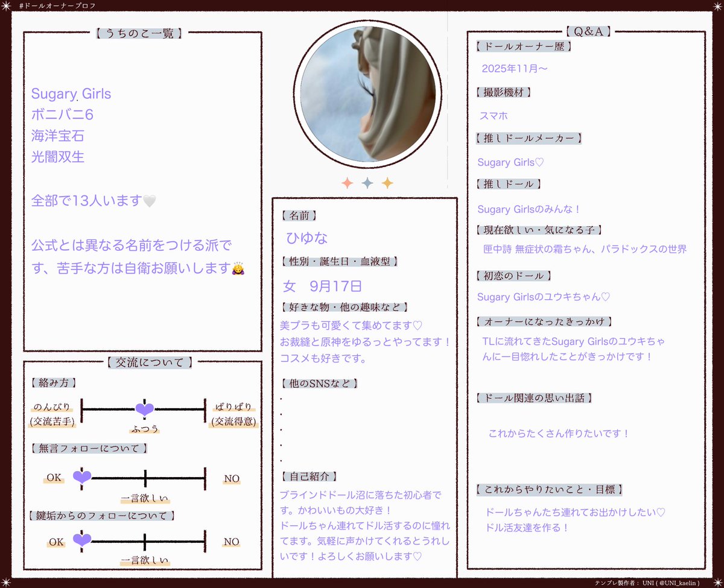Click ボニバニ6 in the doll list

pyautogui.click(x=62, y=115)
